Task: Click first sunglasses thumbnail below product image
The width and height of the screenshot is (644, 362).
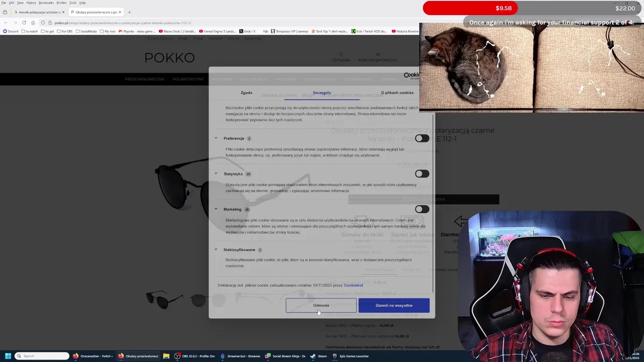Action: pyautogui.click(x=165, y=299)
